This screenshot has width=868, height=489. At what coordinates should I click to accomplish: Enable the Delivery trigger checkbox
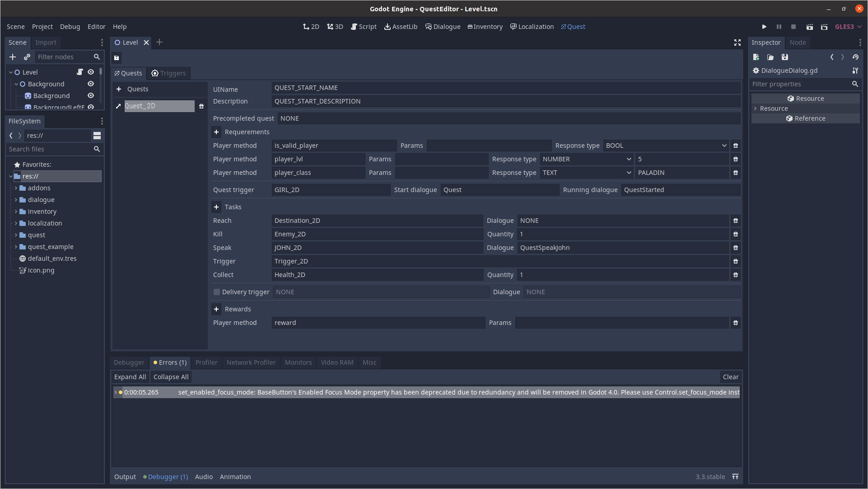pos(217,292)
